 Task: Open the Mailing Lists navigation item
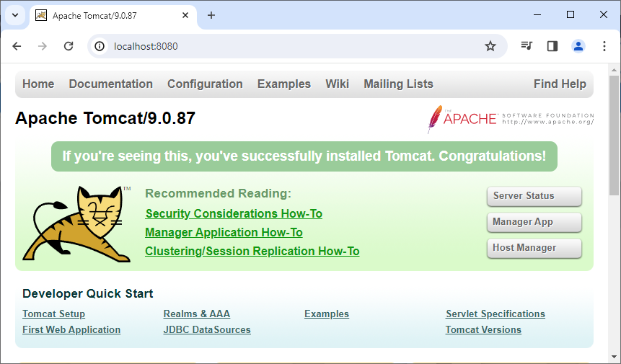398,84
